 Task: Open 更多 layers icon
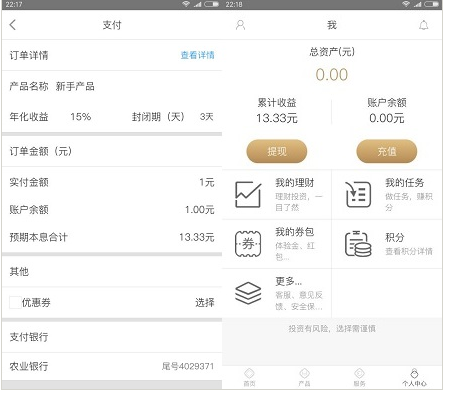pos(248,293)
